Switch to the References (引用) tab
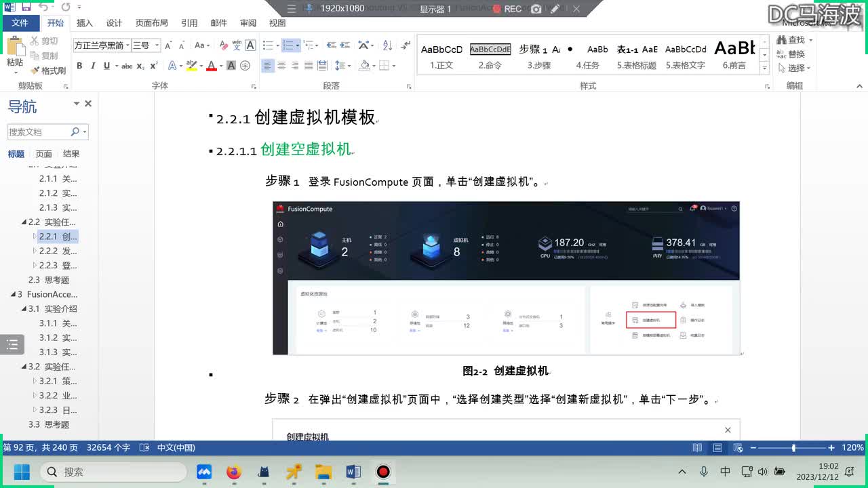 point(189,23)
